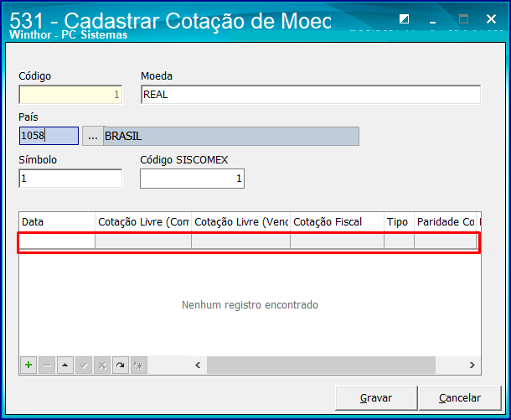
Task: Click into the Moeda field showing REAL
Action: 311,95
